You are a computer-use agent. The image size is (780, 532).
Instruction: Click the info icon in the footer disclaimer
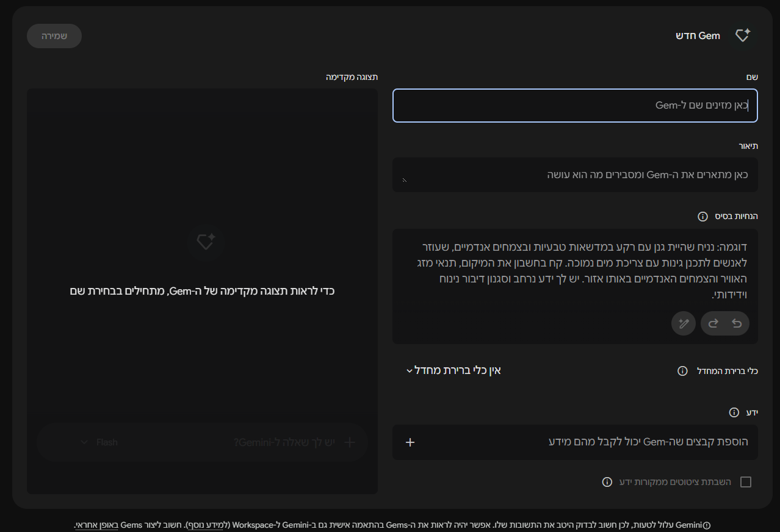coord(707,525)
